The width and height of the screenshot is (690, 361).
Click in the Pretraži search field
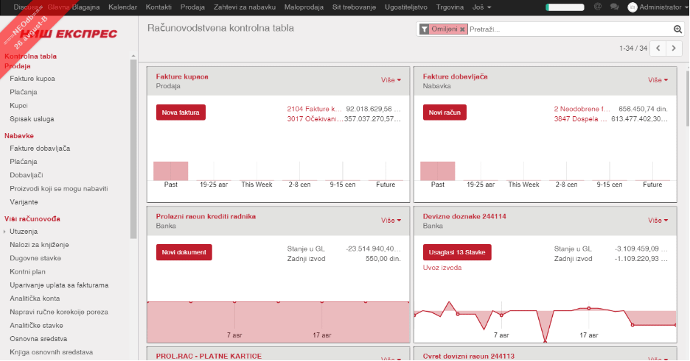tap(570, 29)
